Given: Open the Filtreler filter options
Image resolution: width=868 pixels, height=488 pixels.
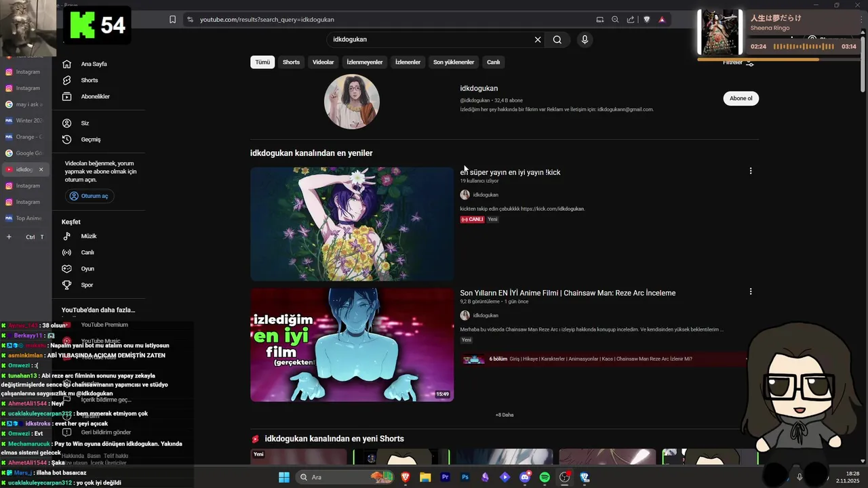Looking at the screenshot, I should click(x=738, y=62).
